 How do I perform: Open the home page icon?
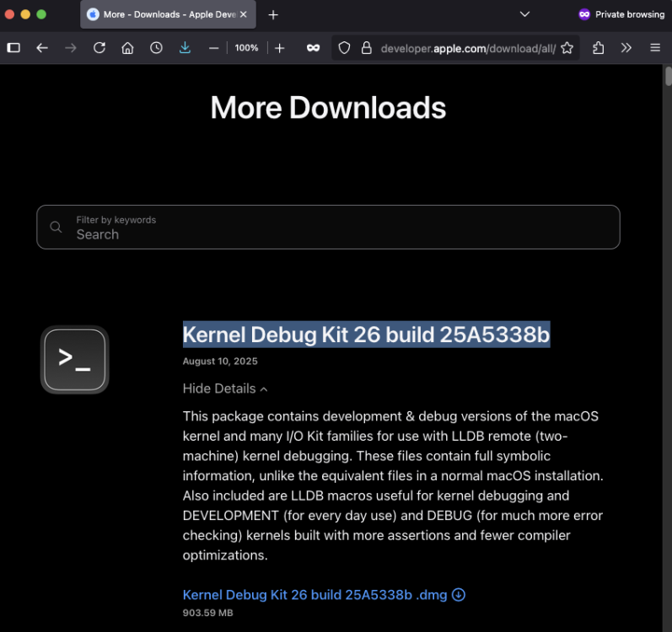point(127,47)
